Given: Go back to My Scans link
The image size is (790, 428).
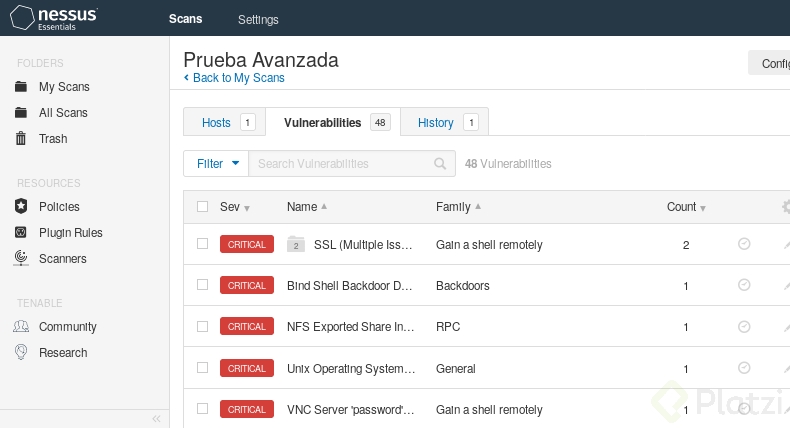Looking at the screenshot, I should point(238,78).
